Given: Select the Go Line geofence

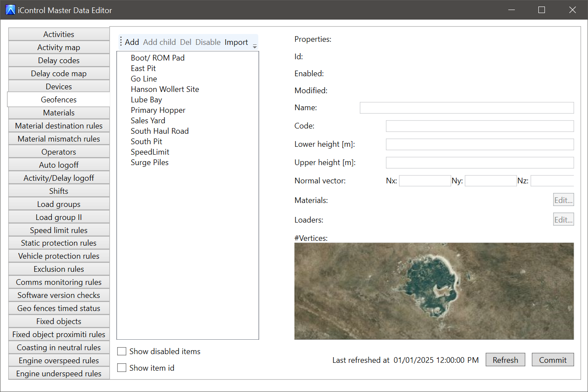Looking at the screenshot, I should (144, 79).
